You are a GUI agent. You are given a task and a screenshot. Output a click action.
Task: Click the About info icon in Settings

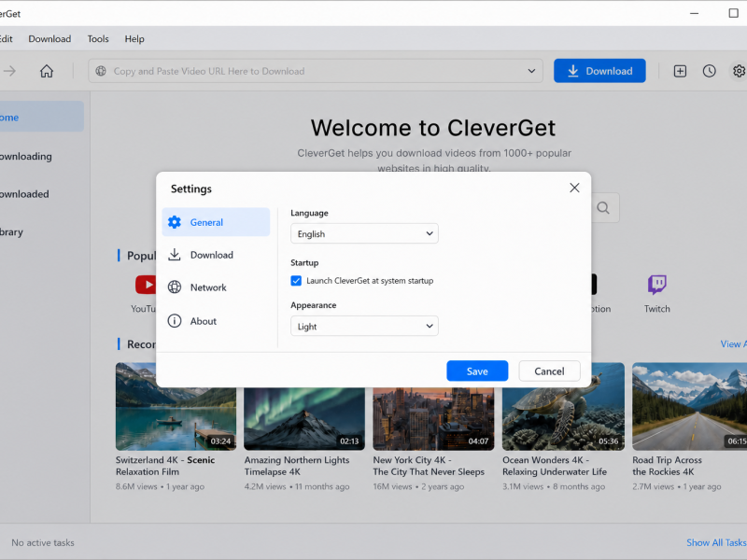(175, 321)
